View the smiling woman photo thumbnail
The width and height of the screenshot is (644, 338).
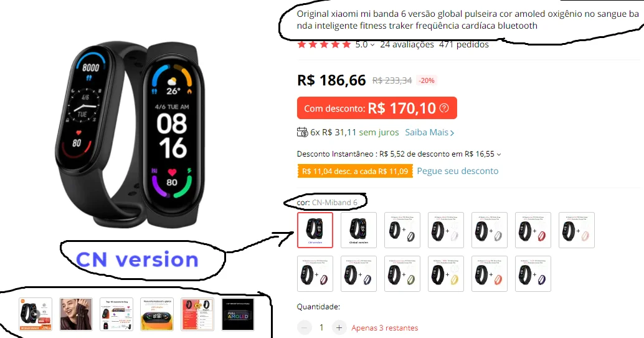76,314
